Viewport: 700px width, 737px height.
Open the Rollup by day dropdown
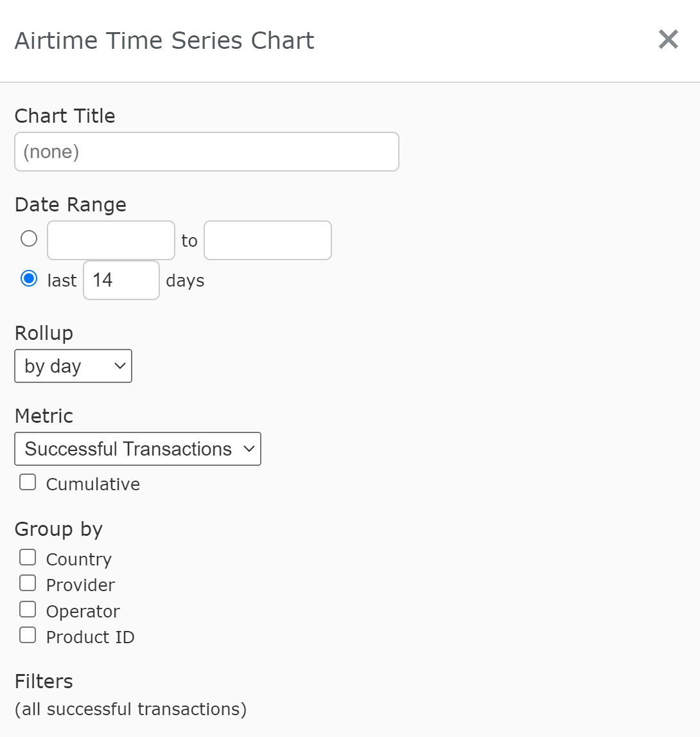tap(73, 366)
